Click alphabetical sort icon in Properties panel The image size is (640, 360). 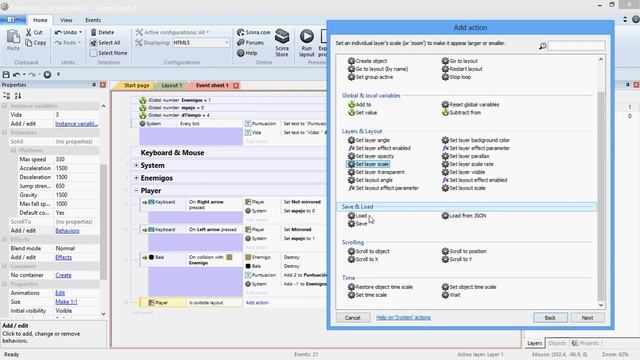coord(18,96)
